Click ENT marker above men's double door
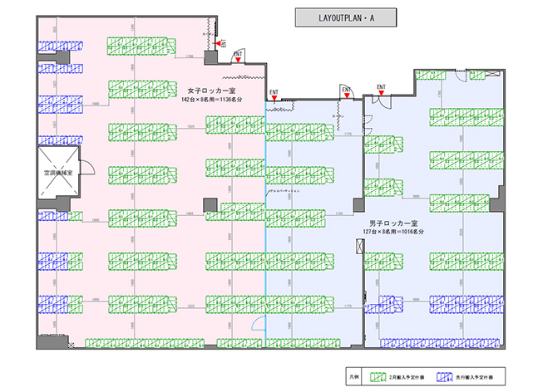Viewport: 538px width, 392px height. pyautogui.click(x=381, y=88)
